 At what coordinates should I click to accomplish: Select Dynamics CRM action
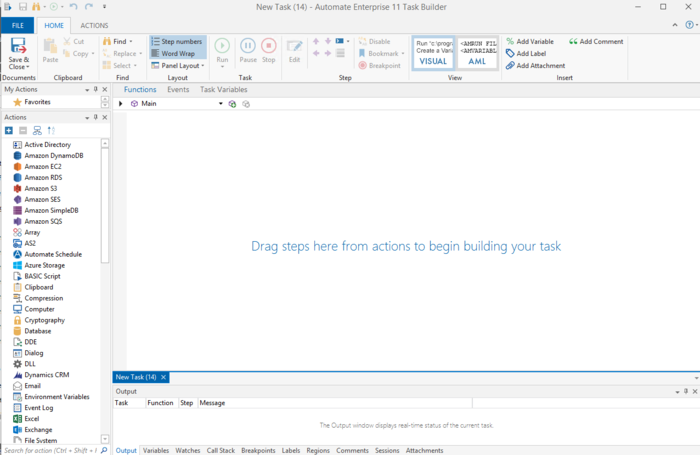[x=41, y=375]
